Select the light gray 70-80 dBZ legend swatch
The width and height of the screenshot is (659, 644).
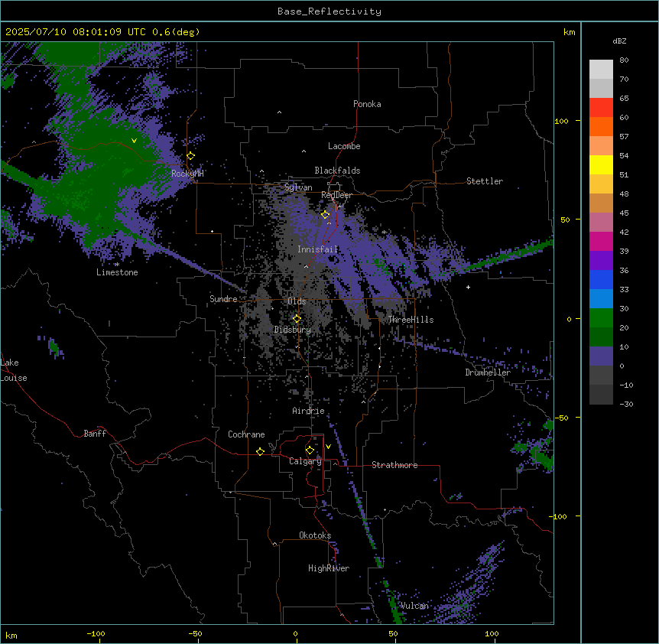coord(601,70)
